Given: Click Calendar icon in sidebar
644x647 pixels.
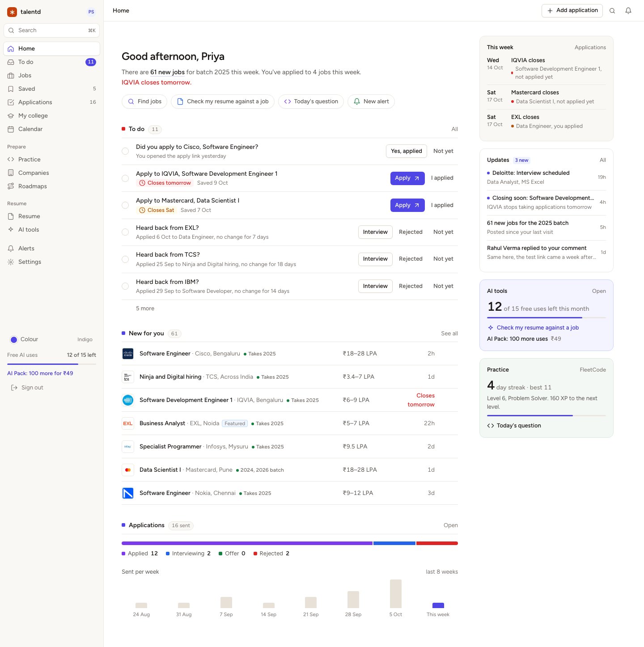Looking at the screenshot, I should coord(11,129).
